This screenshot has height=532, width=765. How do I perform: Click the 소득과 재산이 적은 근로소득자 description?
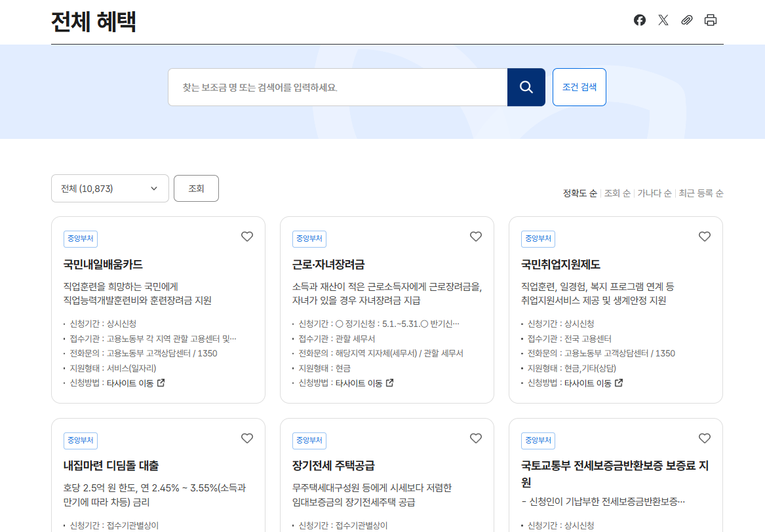tap(387, 294)
